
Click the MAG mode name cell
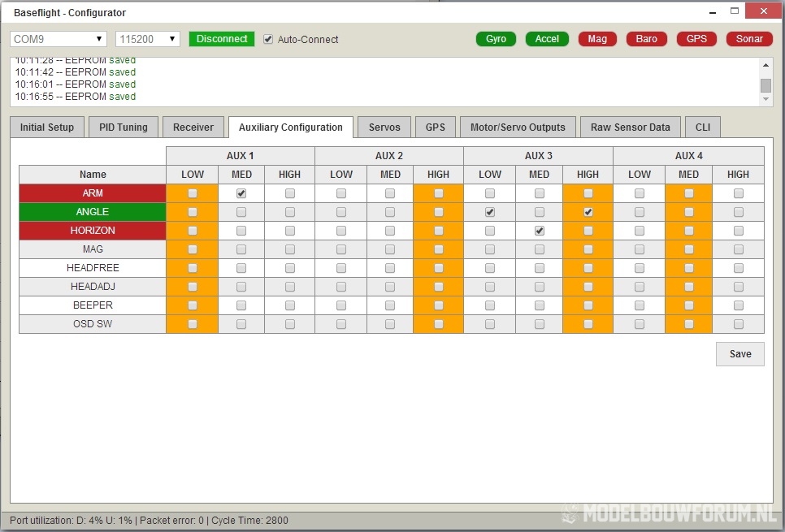pyautogui.click(x=93, y=249)
